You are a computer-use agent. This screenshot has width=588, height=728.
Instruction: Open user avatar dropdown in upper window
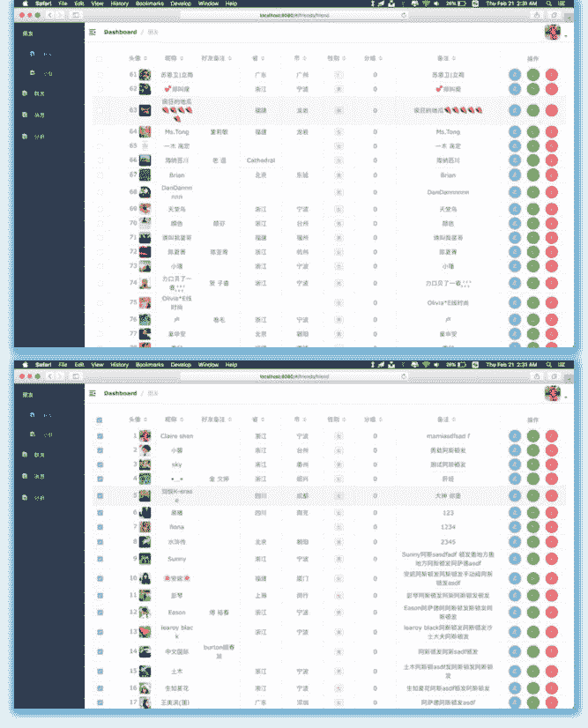(x=555, y=33)
